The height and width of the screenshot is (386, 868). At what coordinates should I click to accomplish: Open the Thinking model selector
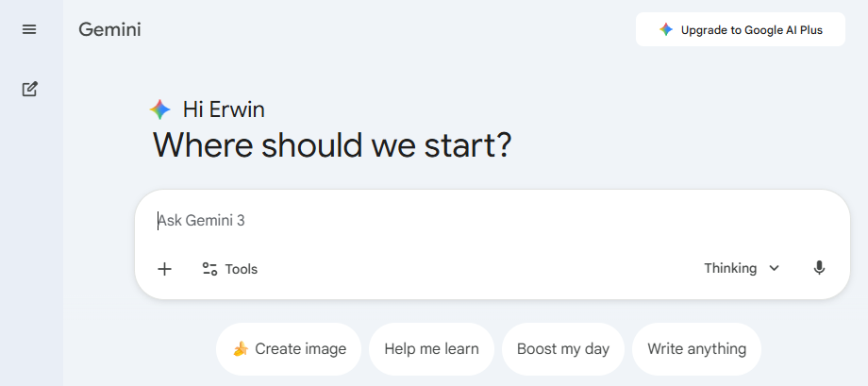[x=731, y=268]
